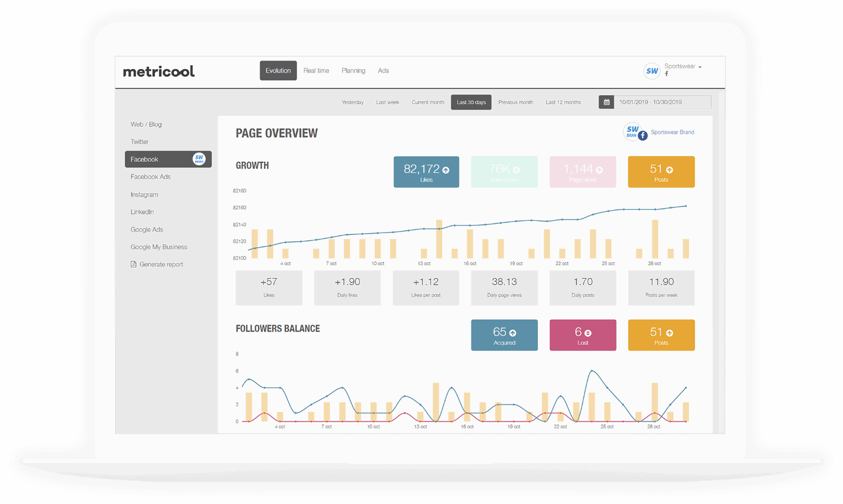Go to the Ads tab

pyautogui.click(x=383, y=71)
